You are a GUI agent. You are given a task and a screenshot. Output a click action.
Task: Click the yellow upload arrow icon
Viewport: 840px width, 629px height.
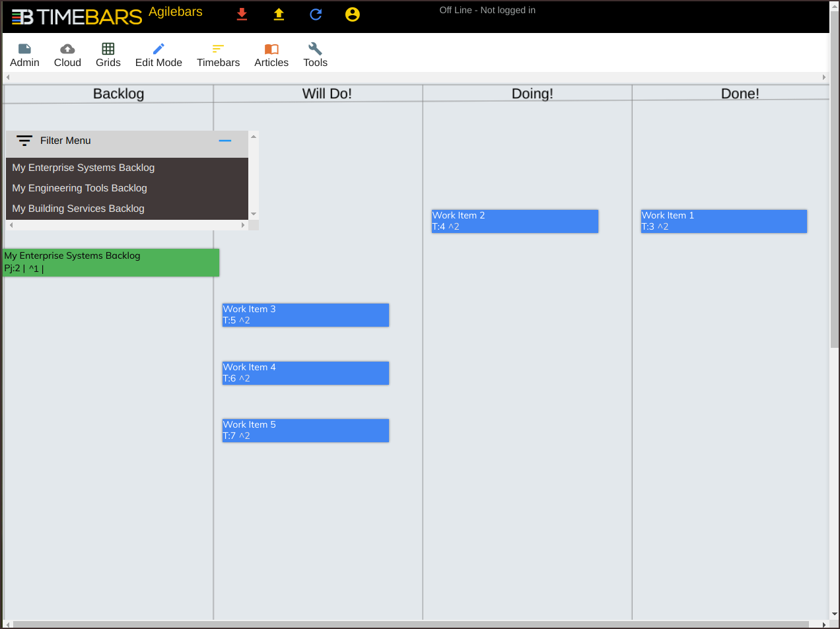(x=279, y=15)
